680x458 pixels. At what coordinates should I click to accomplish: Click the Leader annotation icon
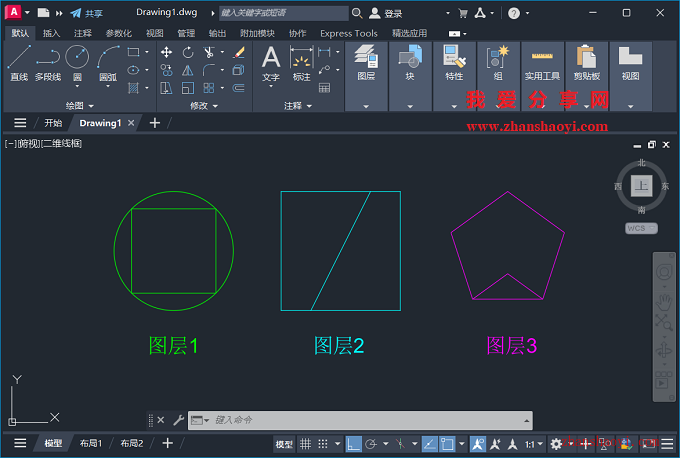point(324,70)
